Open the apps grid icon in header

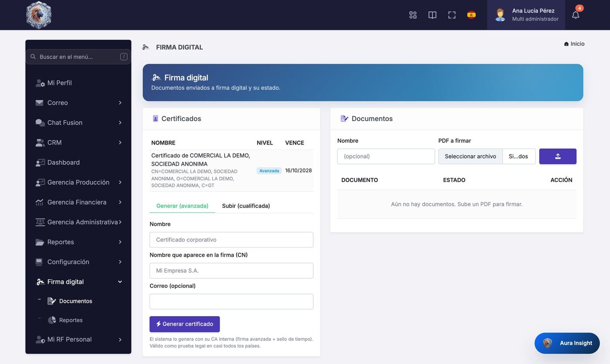pos(413,15)
